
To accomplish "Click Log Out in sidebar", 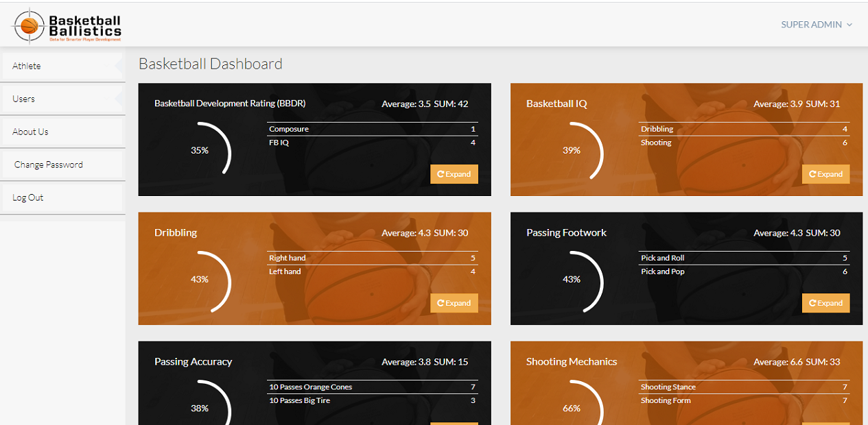I will coord(28,197).
